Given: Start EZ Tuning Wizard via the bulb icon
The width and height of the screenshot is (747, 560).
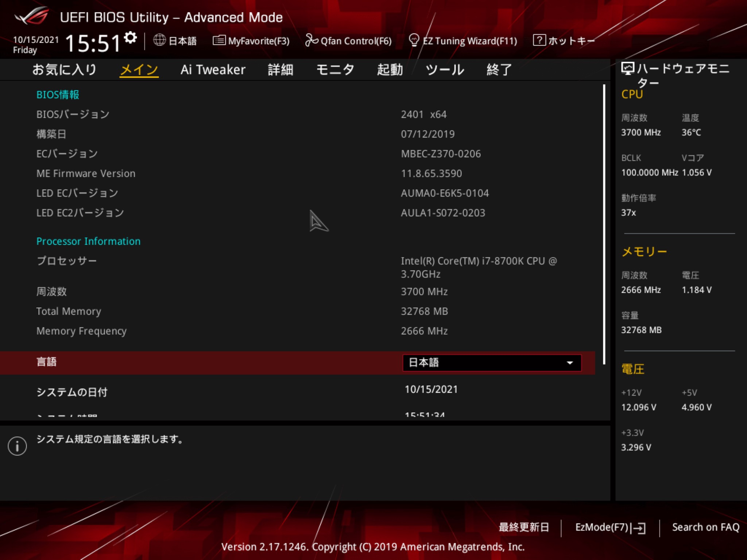Looking at the screenshot, I should tap(414, 40).
